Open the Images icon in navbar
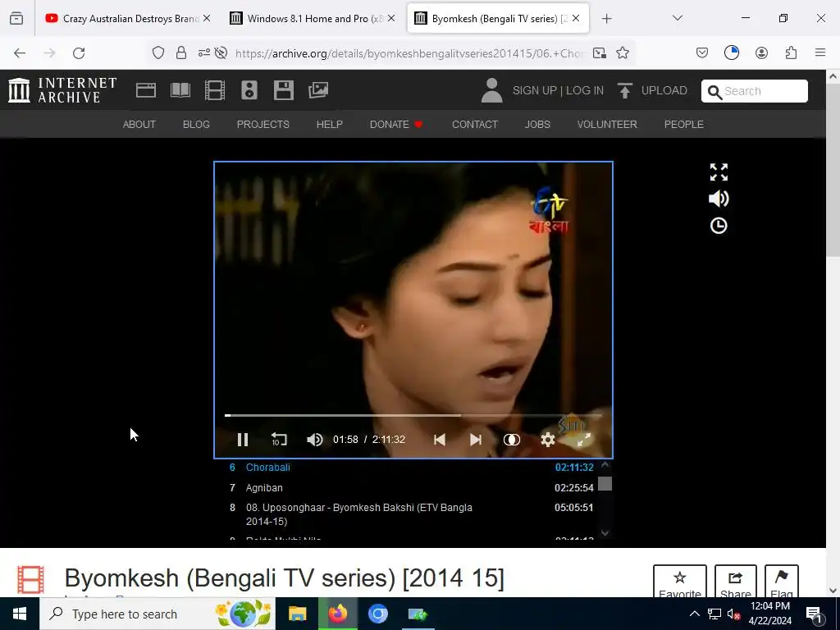 [x=318, y=90]
